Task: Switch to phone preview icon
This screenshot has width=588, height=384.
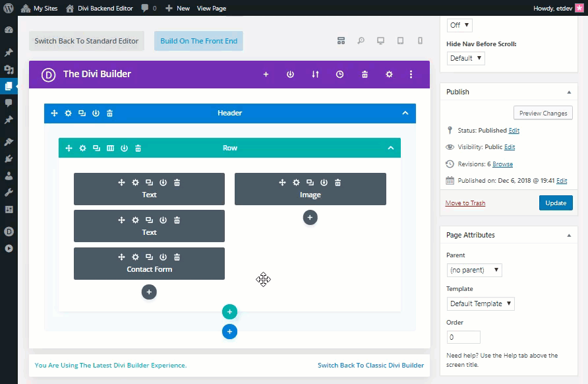Action: (x=421, y=40)
